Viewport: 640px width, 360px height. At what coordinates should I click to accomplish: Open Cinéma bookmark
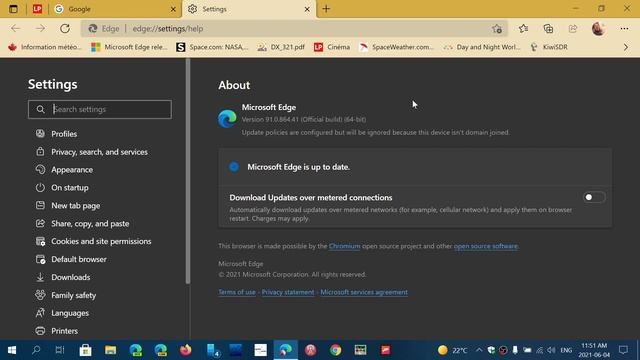332,47
